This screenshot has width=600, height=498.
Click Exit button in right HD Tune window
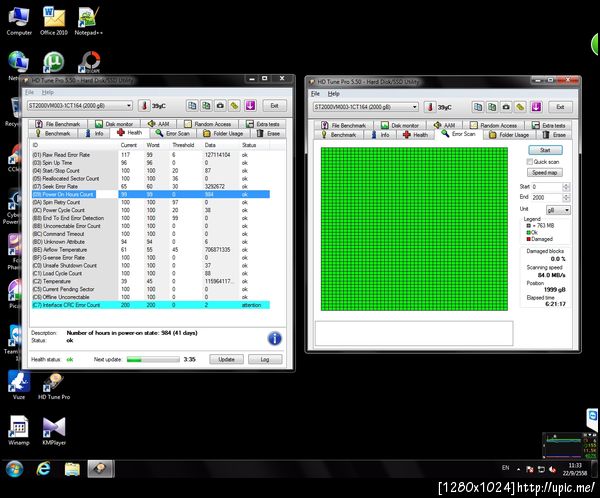pos(560,107)
